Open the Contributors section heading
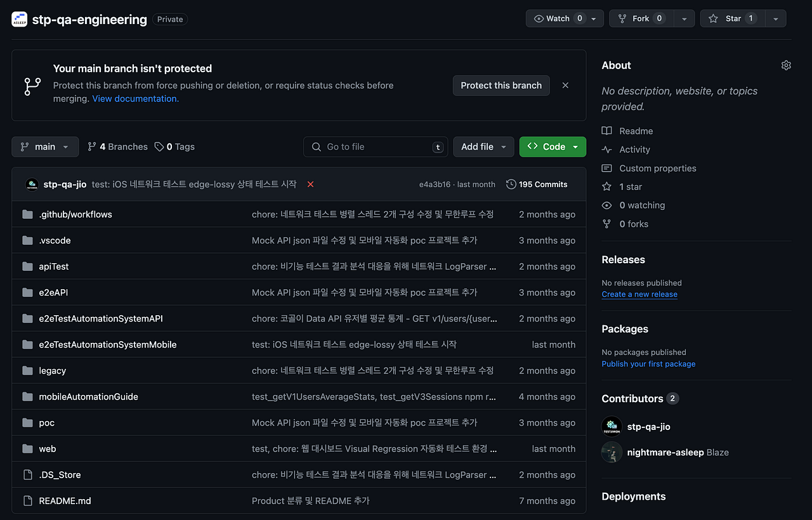Screen dimensions: 812x520 point(632,398)
